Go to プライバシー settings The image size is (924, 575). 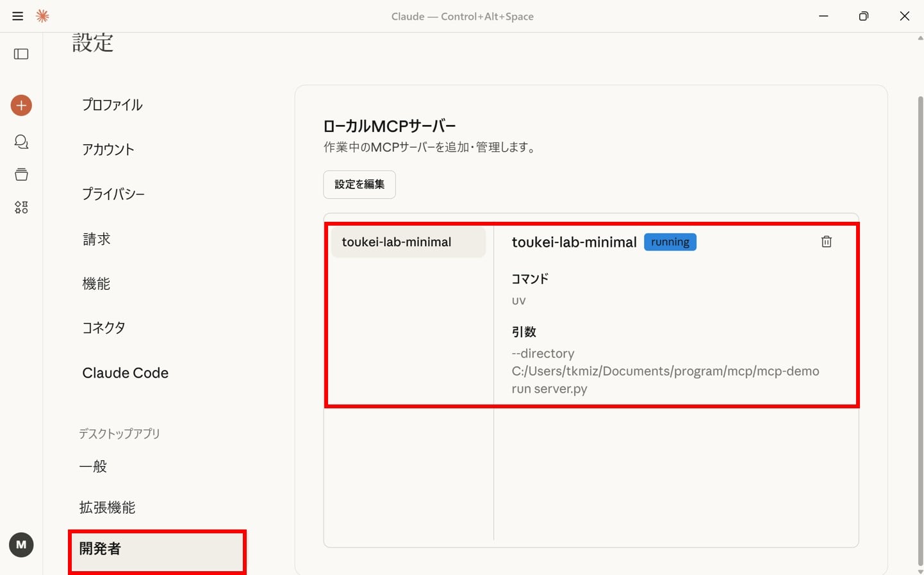[113, 194]
